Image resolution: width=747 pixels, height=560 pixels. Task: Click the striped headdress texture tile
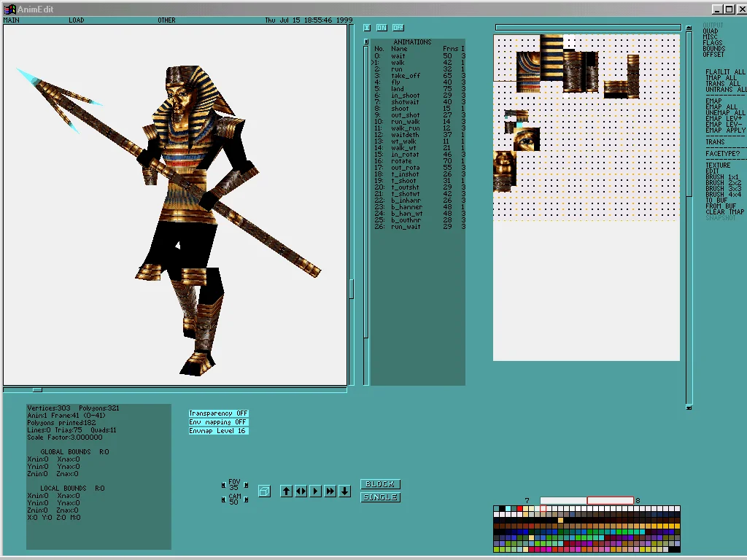(551, 57)
